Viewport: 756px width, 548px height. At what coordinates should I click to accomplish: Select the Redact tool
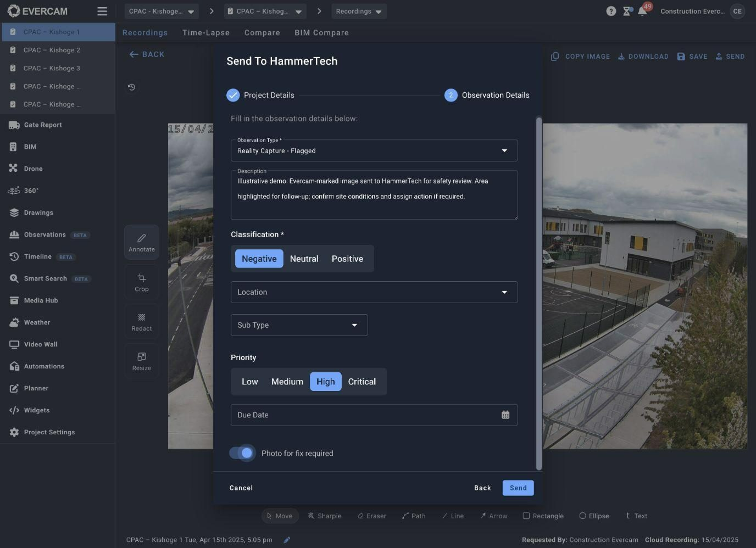click(142, 321)
